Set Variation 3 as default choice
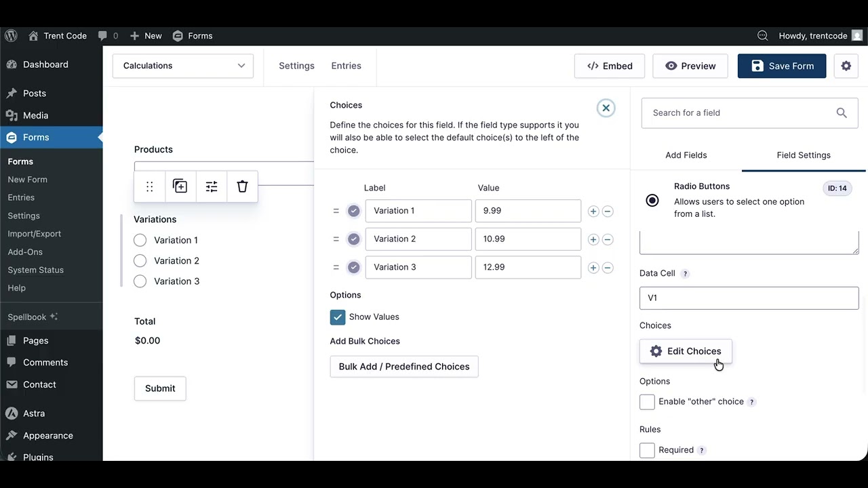 353,268
